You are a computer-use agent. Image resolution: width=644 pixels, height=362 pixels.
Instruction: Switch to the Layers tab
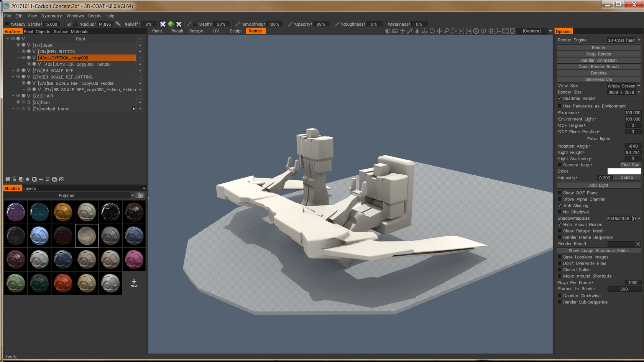[30, 189]
